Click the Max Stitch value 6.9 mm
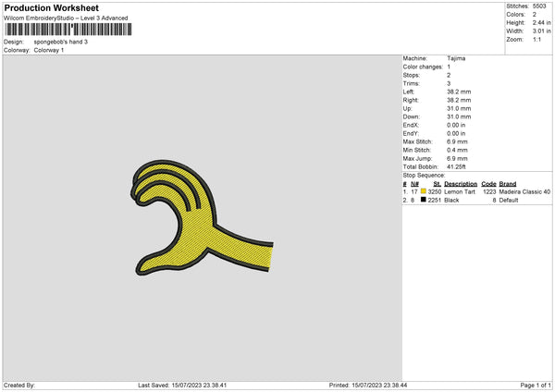This screenshot has height=392, width=555. coord(457,141)
